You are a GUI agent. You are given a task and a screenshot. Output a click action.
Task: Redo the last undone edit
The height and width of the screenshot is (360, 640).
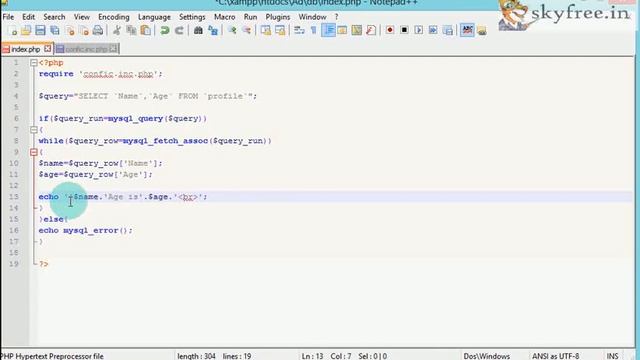(179, 31)
